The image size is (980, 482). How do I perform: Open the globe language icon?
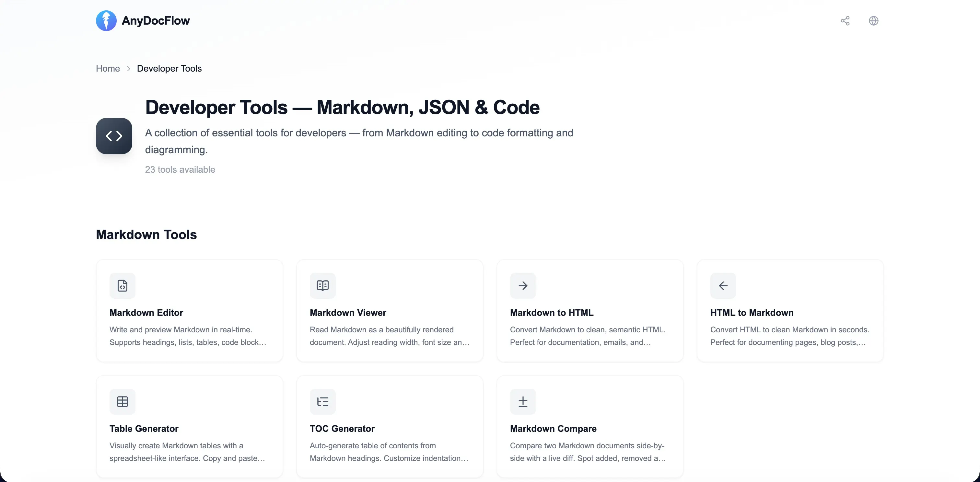pyautogui.click(x=873, y=20)
